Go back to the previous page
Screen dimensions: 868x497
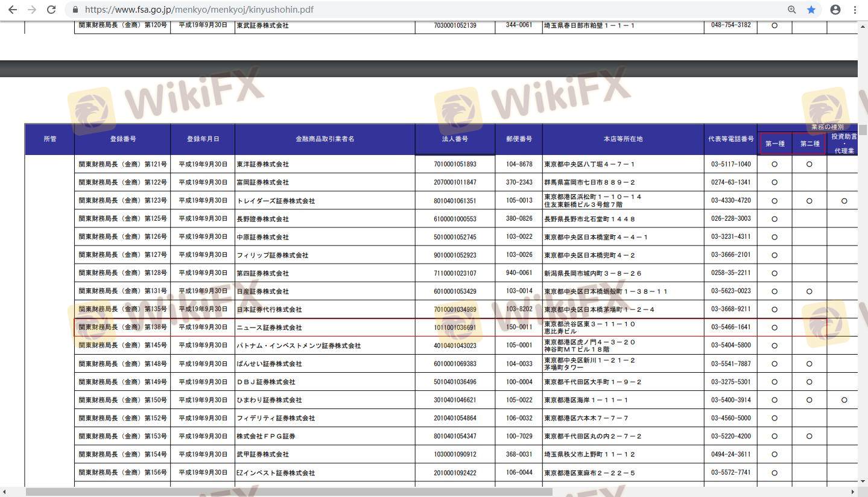coord(12,10)
